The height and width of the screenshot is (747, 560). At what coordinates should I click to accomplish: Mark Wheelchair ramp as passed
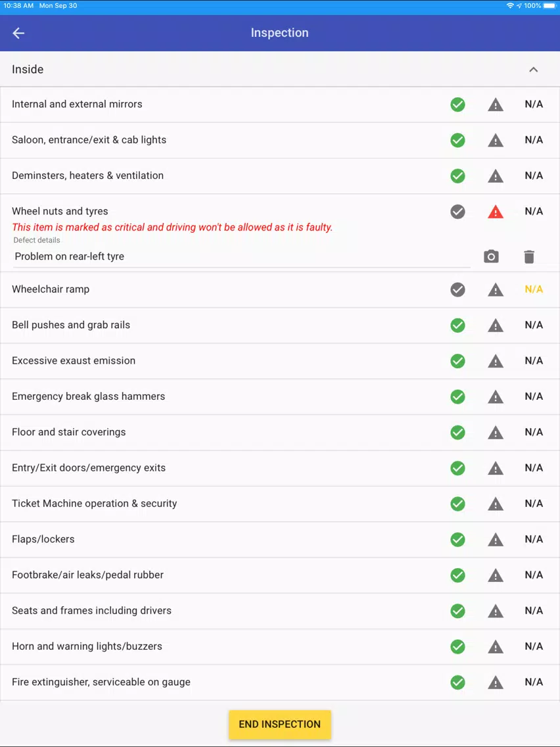(x=457, y=289)
